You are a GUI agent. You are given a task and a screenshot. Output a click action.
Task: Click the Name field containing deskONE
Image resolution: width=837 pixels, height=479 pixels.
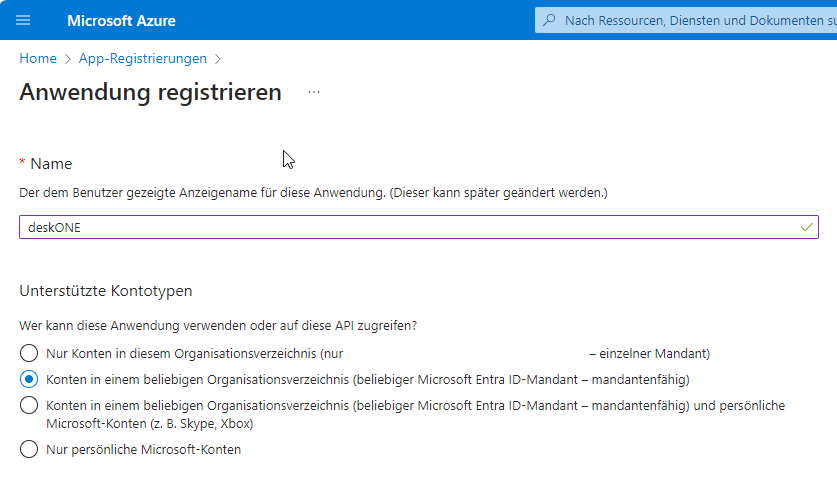[x=418, y=227]
